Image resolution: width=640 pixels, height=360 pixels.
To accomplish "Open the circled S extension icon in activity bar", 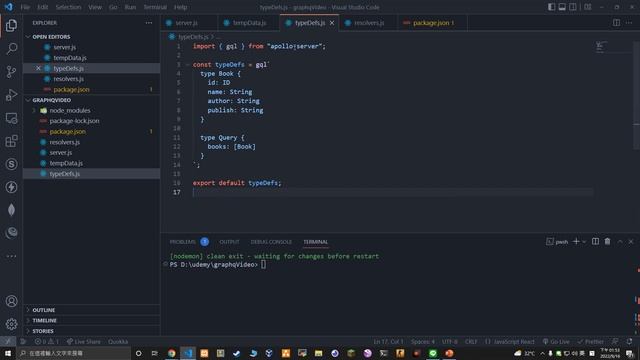I will click(x=11, y=164).
